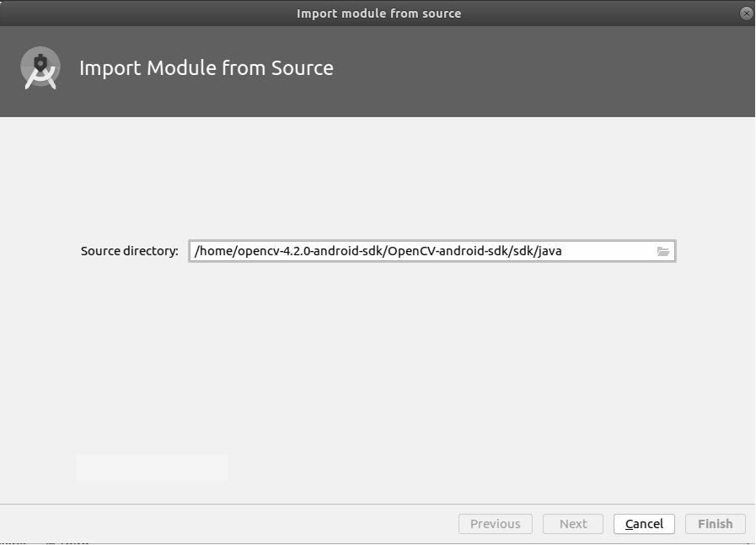Viewport: 756px width, 545px height.
Task: Click the 'Import Module from Source' heading
Action: tap(206, 68)
